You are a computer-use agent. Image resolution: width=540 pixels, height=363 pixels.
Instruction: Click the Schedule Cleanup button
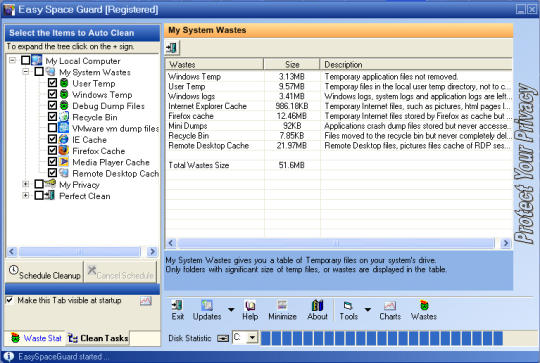pos(45,272)
